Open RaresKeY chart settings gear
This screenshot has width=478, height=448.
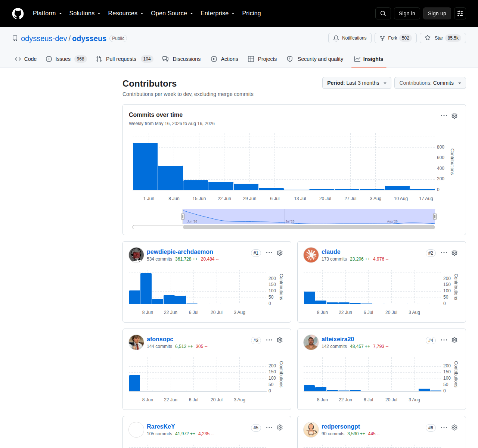pyautogui.click(x=280, y=427)
